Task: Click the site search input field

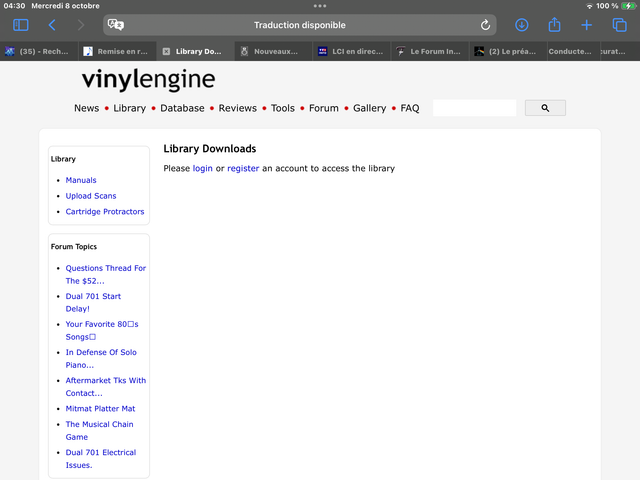Action: point(474,108)
